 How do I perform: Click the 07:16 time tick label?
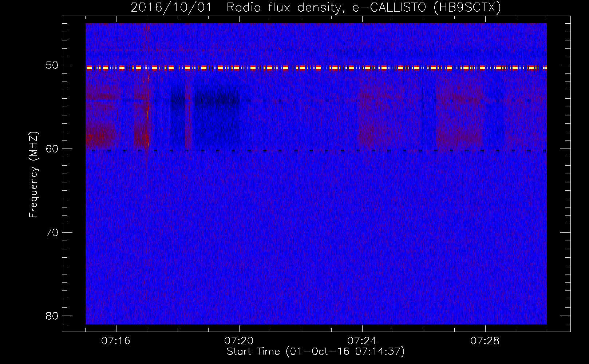pyautogui.click(x=116, y=341)
